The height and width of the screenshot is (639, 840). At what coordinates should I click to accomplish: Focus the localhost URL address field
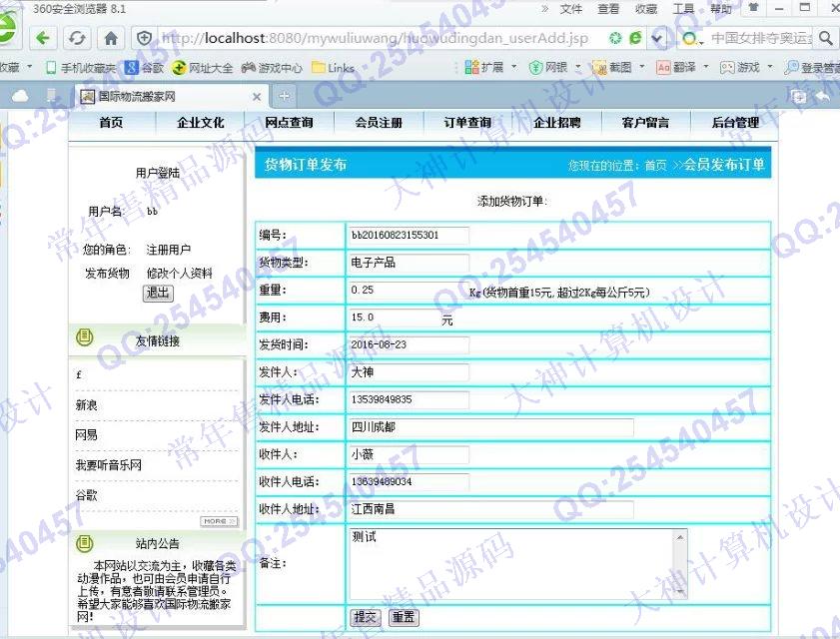(x=375, y=38)
